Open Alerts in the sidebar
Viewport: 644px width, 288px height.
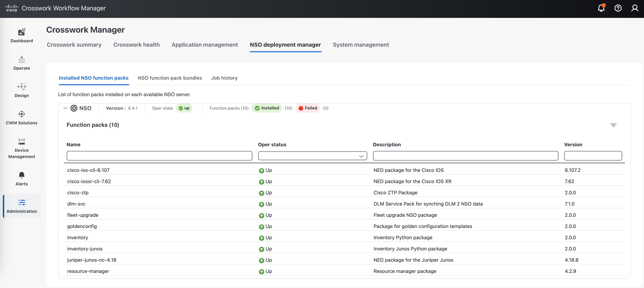(x=22, y=179)
